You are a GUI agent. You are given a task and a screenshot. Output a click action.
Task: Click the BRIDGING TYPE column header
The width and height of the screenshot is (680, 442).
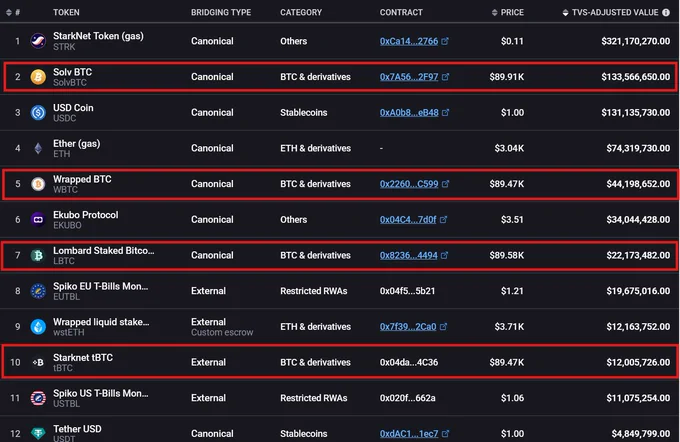[221, 12]
